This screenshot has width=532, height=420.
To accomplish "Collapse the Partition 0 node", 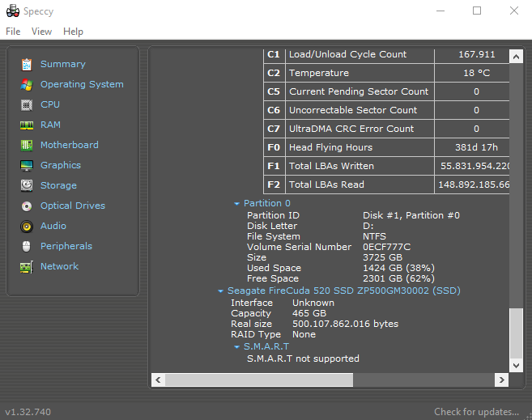I will point(236,204).
